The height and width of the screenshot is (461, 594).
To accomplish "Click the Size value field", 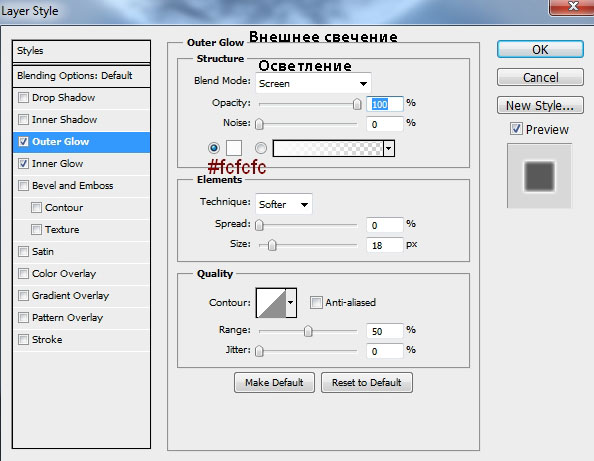I will [385, 245].
